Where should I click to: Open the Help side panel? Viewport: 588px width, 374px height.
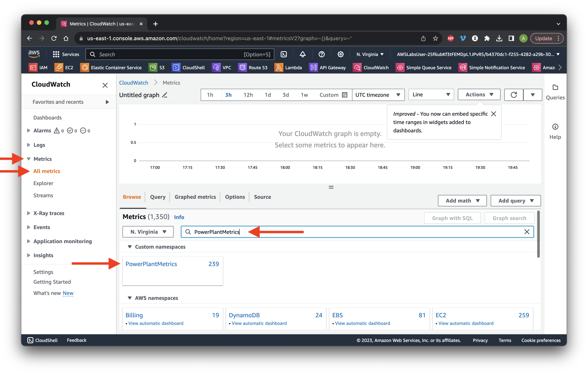555,132
